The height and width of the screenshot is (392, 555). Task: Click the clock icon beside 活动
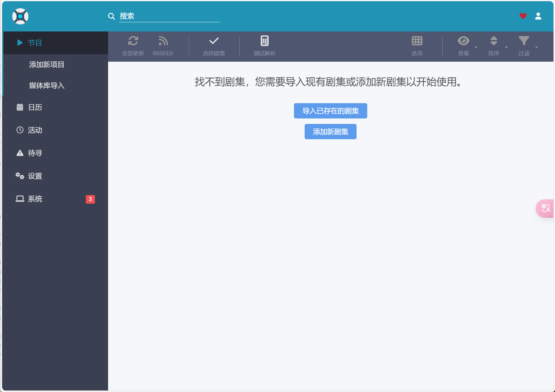pyautogui.click(x=20, y=130)
